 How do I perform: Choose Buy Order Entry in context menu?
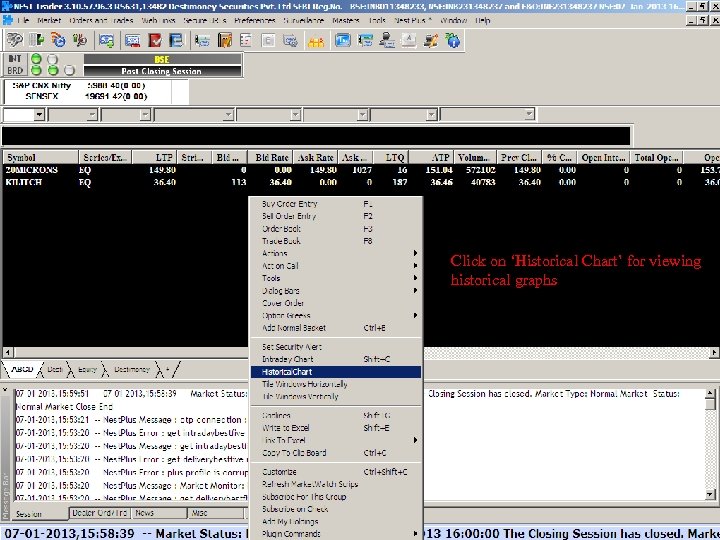click(x=336, y=203)
